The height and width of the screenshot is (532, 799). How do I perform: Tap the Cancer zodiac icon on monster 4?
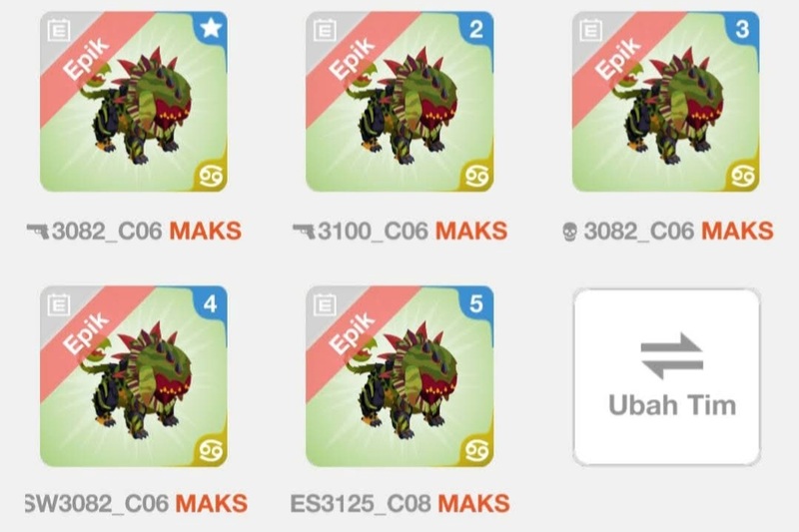211,451
